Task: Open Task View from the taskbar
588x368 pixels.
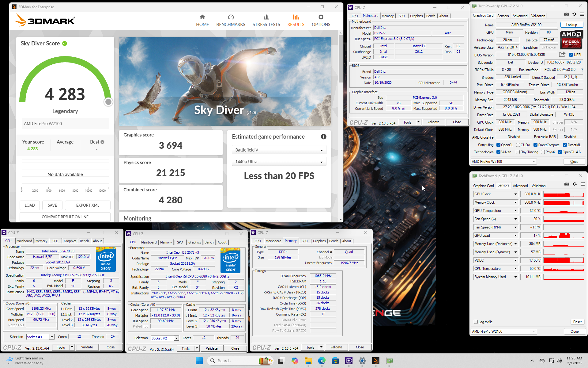Action: pos(281,361)
